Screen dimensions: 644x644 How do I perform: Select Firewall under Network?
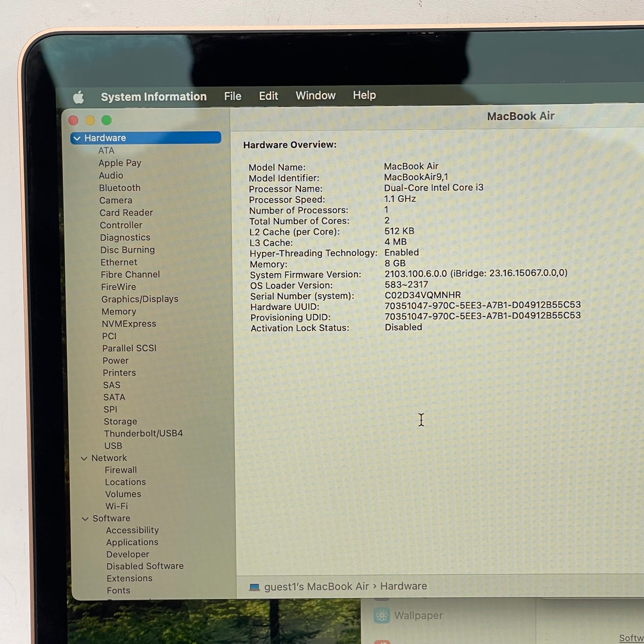tap(121, 470)
